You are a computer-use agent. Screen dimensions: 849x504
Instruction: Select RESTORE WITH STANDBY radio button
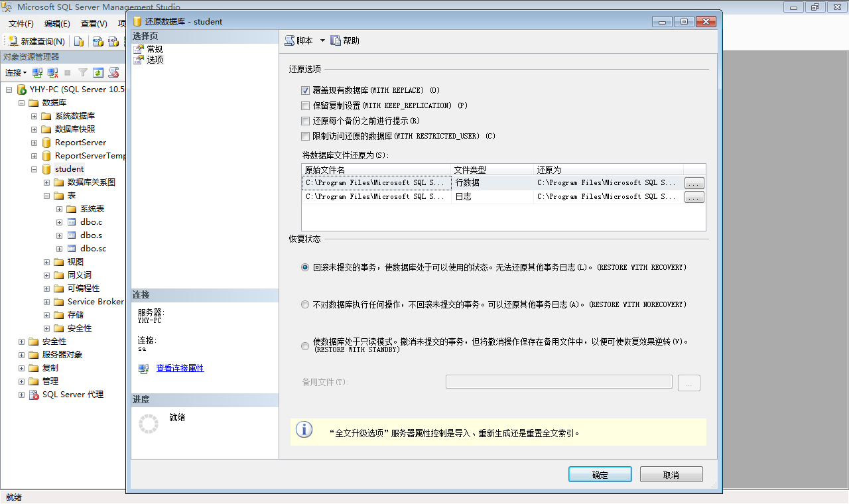pyautogui.click(x=305, y=346)
